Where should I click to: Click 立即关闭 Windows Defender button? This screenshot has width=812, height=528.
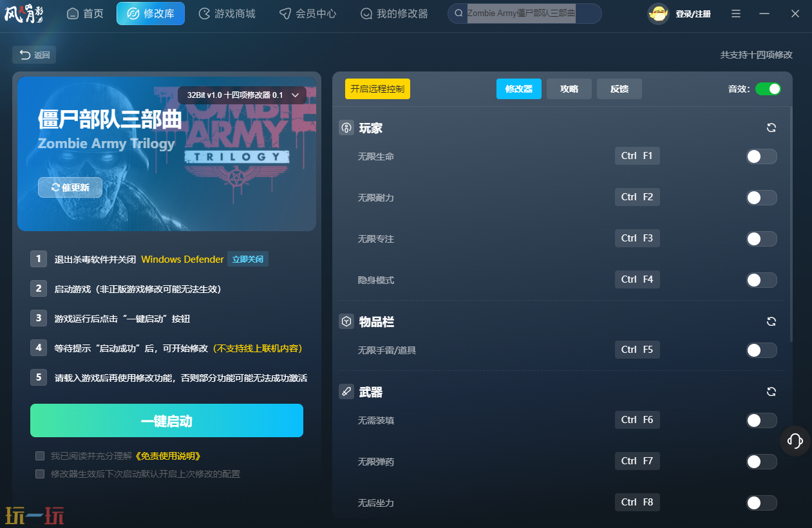click(x=248, y=259)
